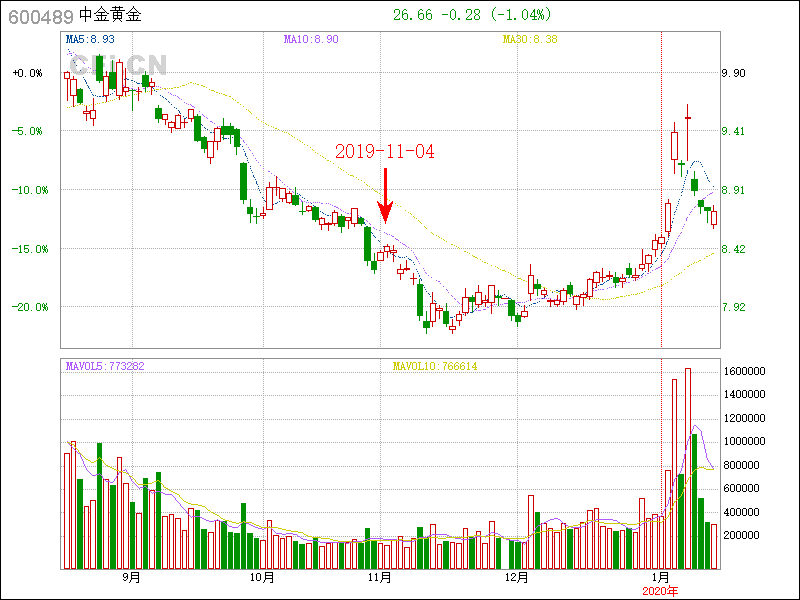Click the stock name 中金黄金

pos(110,16)
